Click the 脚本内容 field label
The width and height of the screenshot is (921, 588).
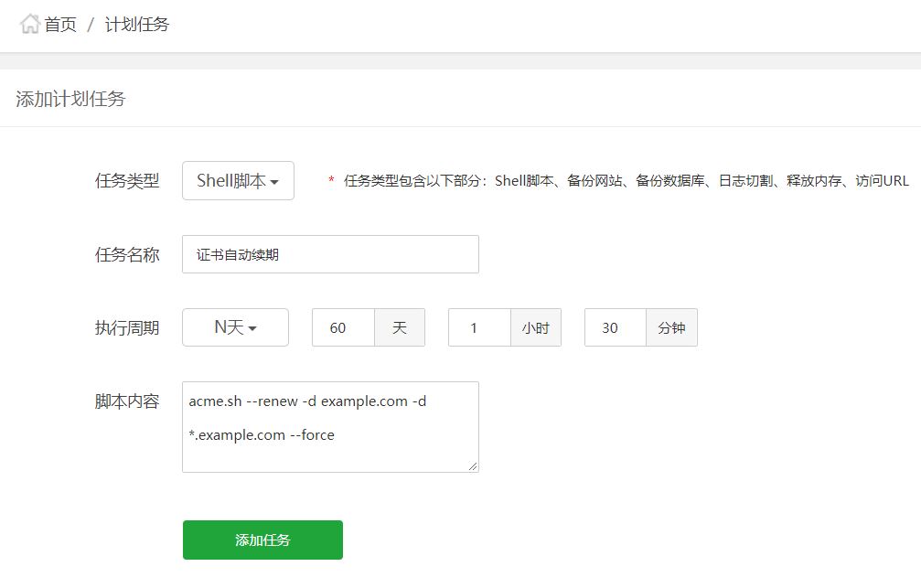coord(127,401)
